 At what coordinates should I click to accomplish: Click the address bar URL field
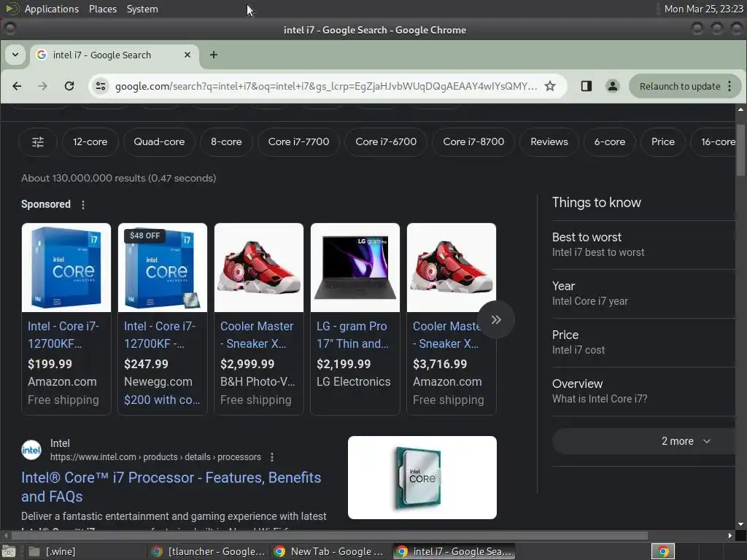[326, 86]
